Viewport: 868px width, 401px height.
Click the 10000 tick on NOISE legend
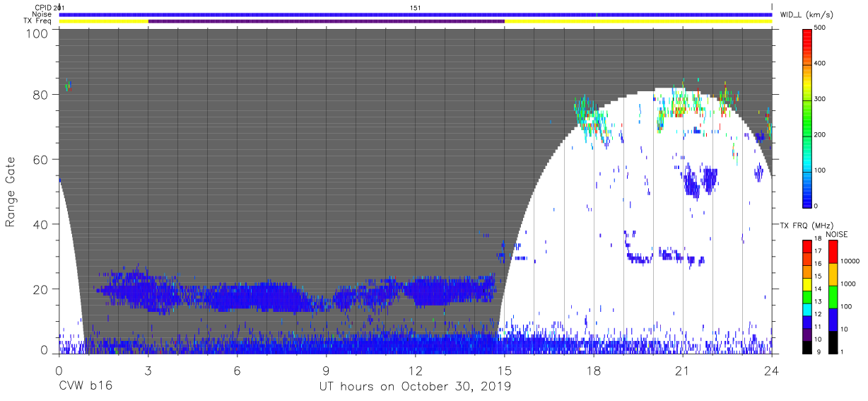(850, 261)
